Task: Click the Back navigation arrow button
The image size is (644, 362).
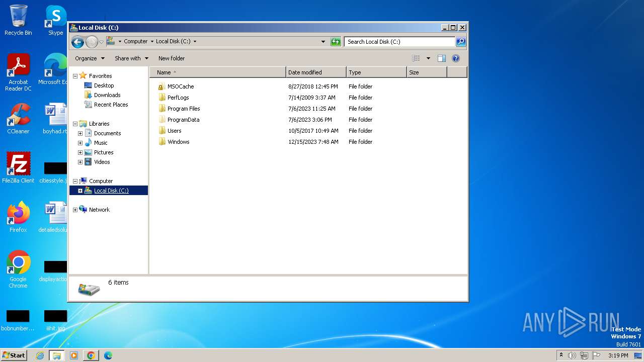Action: click(x=77, y=42)
